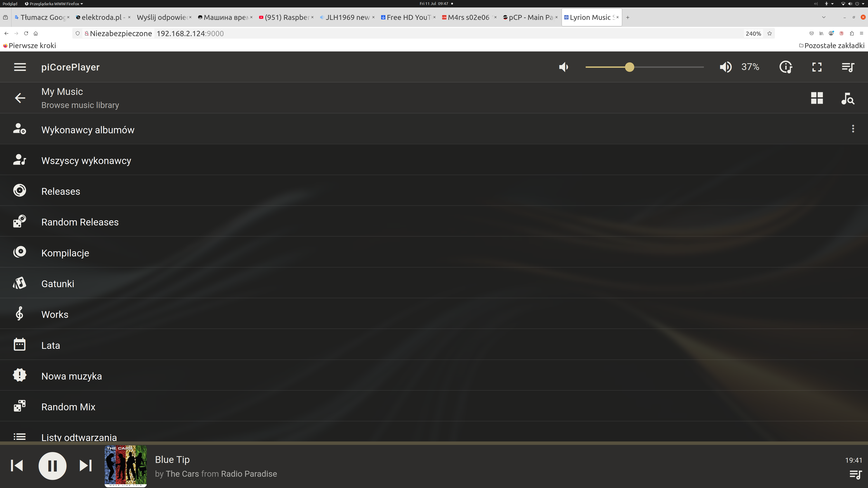Open Firefox application menu icon

862,33
